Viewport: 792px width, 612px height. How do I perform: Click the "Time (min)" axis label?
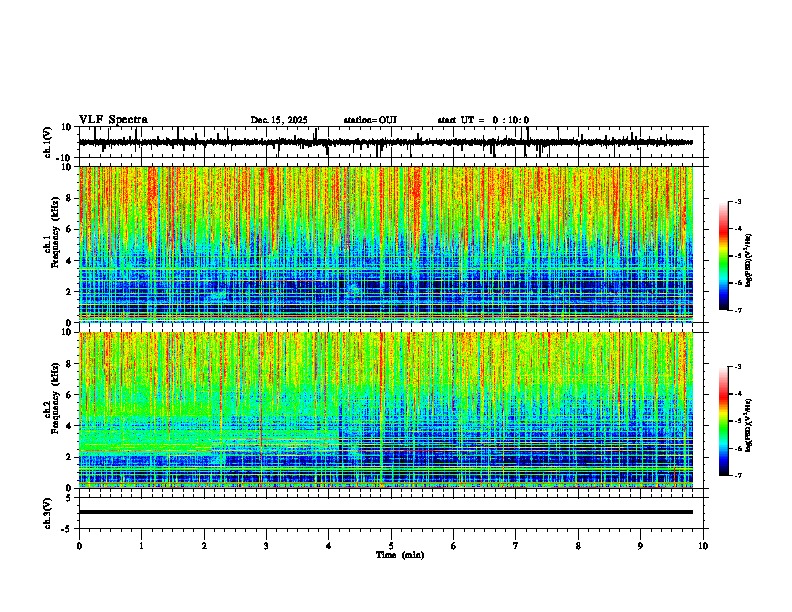point(400,555)
